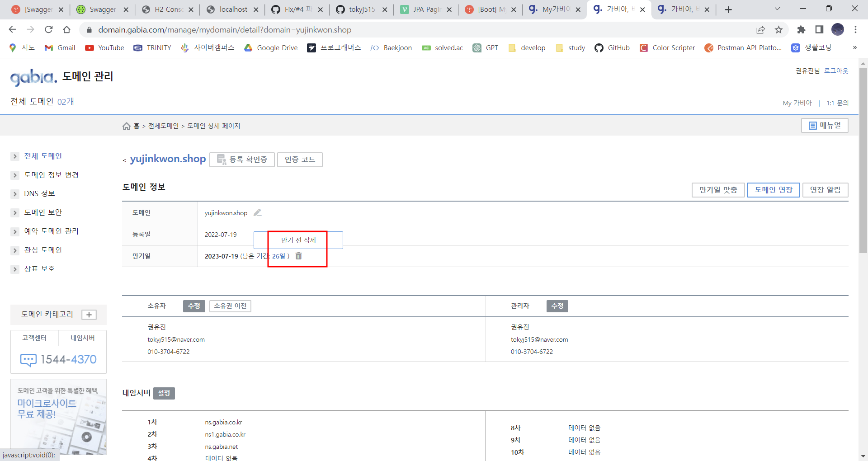
Task: Click the Gabia logo
Action: (x=33, y=77)
